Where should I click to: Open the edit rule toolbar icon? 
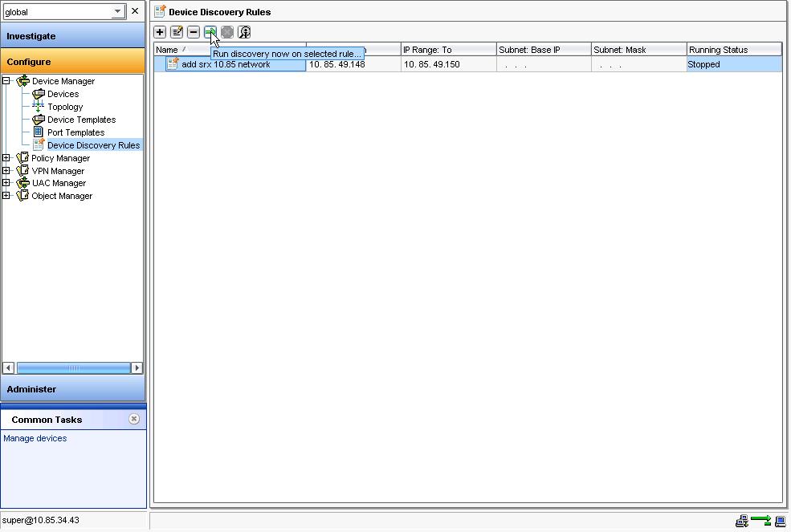click(177, 32)
